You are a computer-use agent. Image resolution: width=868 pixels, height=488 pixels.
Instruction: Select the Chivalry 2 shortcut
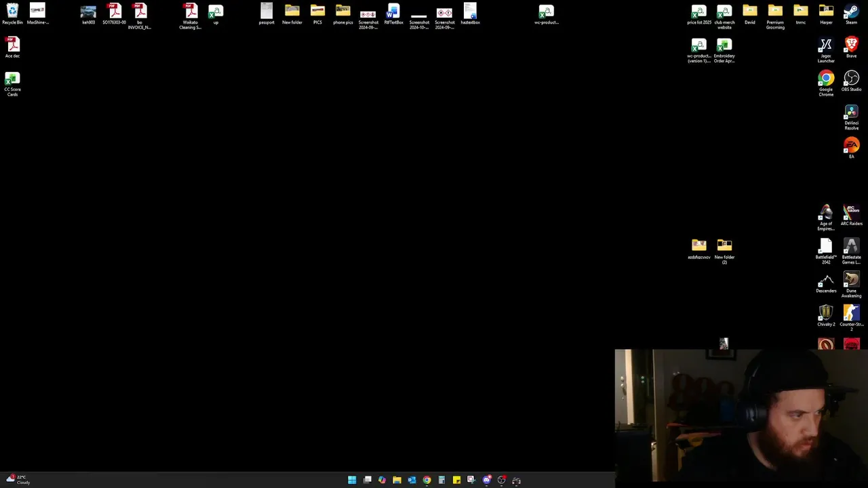click(826, 317)
